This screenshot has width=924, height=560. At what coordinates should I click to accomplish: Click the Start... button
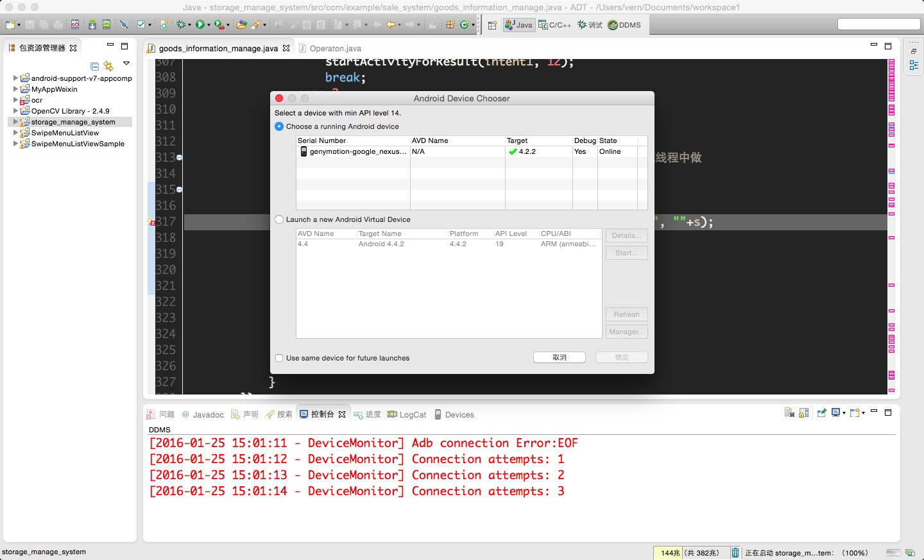(x=626, y=253)
